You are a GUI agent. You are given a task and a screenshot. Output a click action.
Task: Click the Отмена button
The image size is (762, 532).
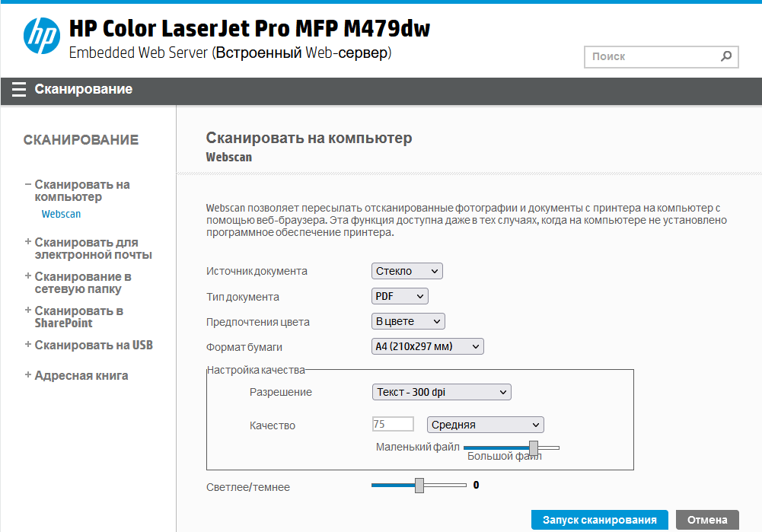707,520
